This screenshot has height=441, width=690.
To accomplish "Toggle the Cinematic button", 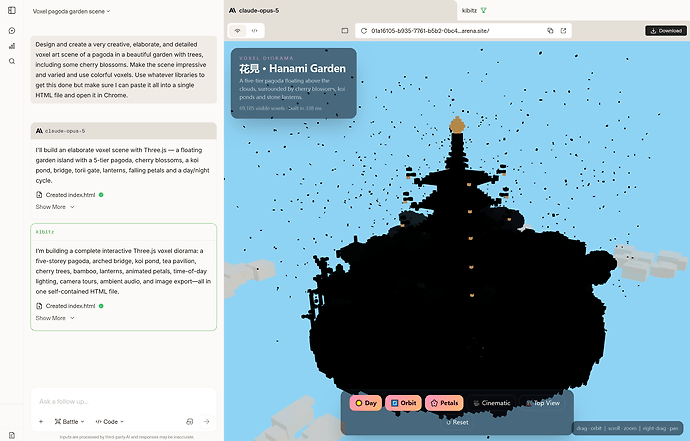I will click(x=492, y=403).
